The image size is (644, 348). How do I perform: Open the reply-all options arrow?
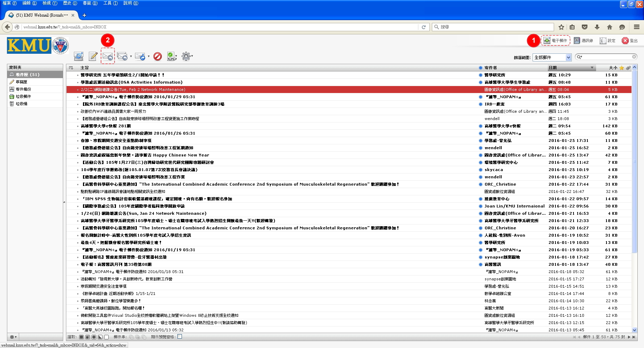131,56
